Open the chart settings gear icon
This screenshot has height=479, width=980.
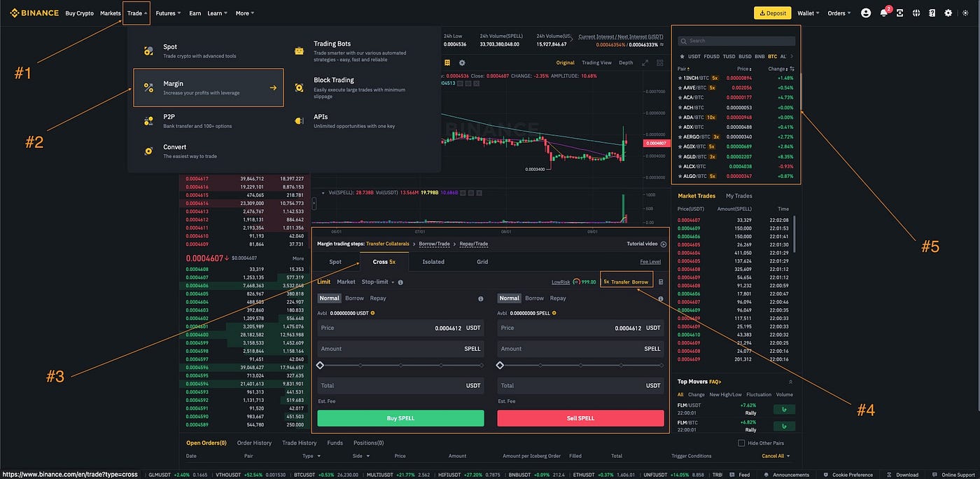[461, 62]
